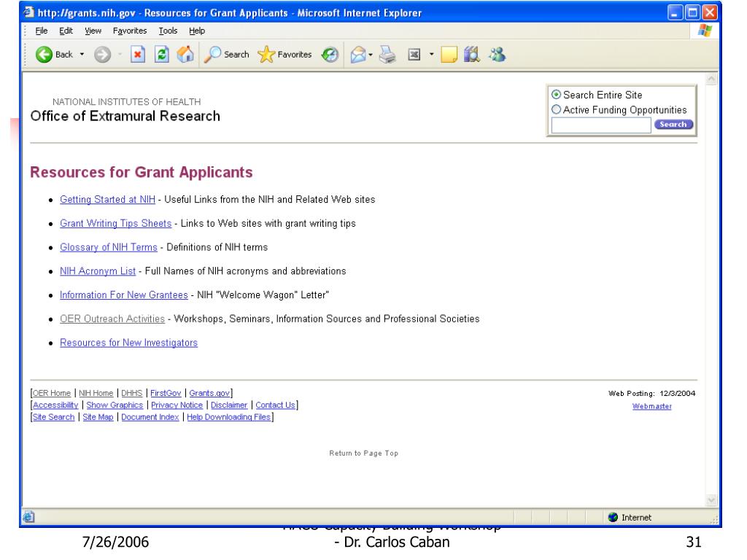Click the Site Map link
The image size is (747, 560).
pyautogui.click(x=98, y=416)
